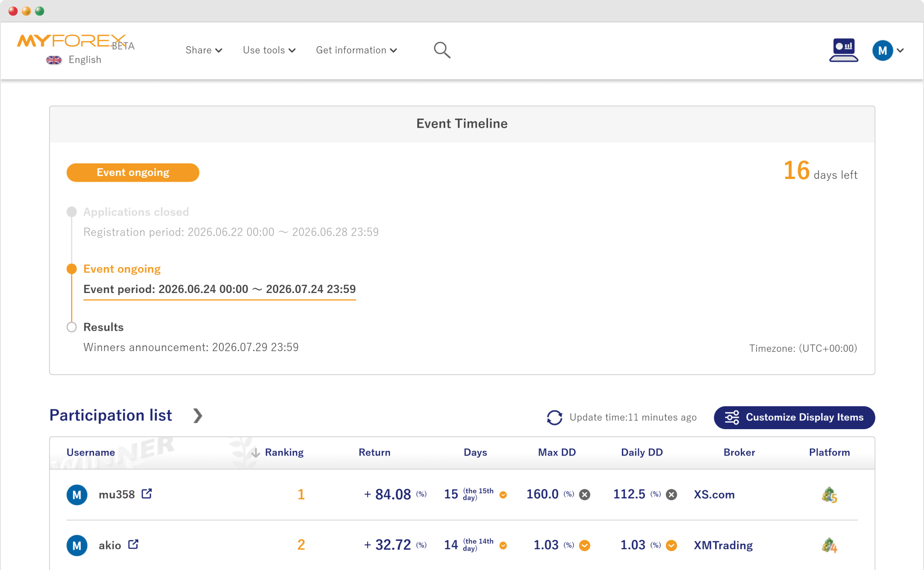924x570 pixels.
Task: Click the XMTrading broker name
Action: (x=723, y=546)
